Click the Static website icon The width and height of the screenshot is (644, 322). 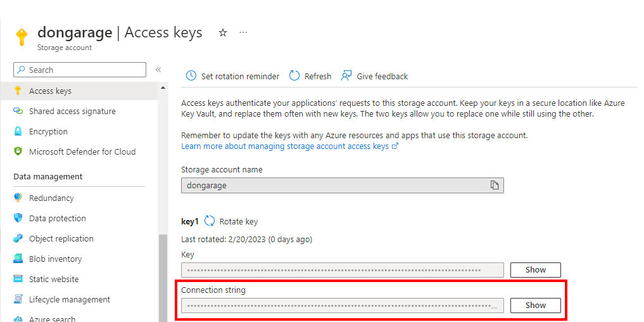(18, 279)
